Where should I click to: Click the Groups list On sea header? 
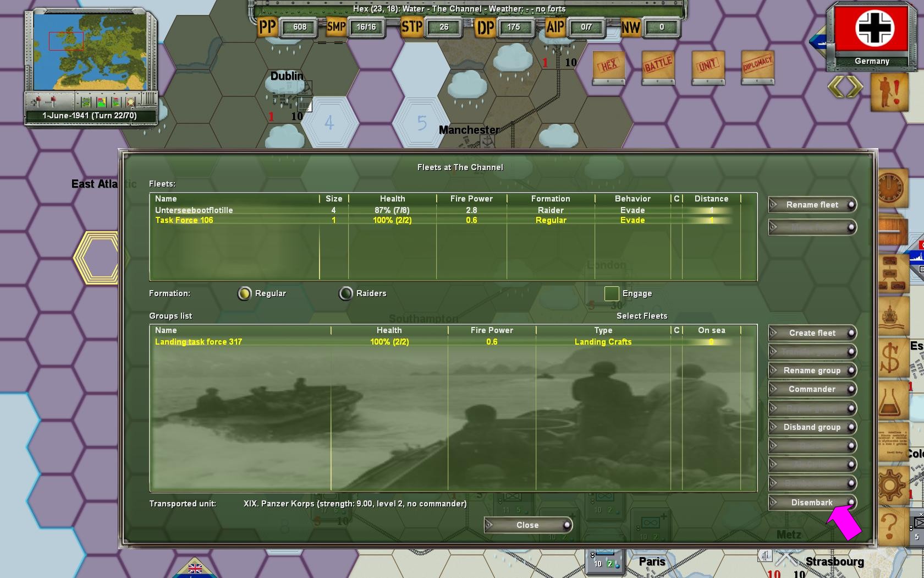pyautogui.click(x=712, y=330)
